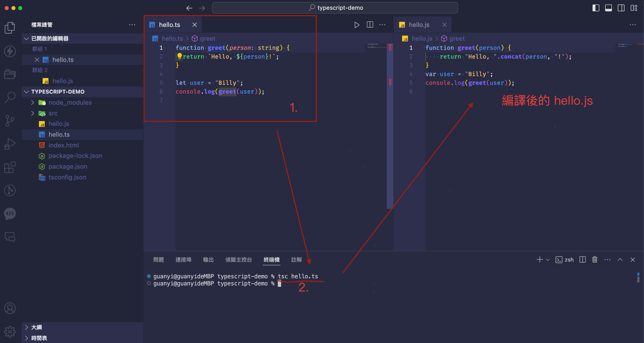Open the Manage settings gear

10,332
